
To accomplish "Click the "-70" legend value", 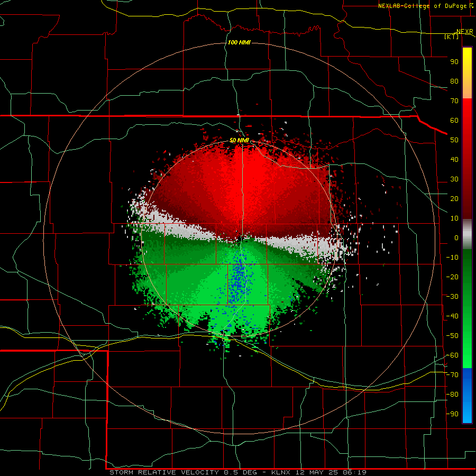I will (452, 375).
